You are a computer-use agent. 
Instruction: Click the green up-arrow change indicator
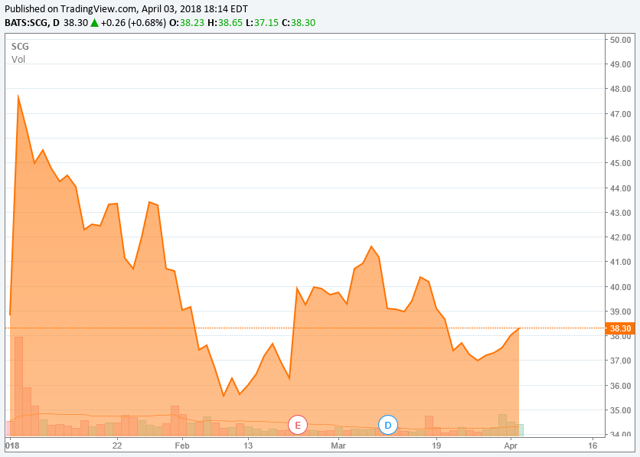tap(94, 23)
